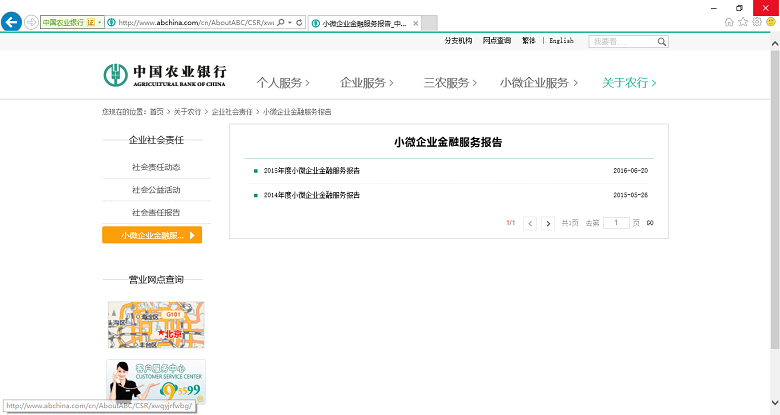780x415 pixels.
Task: Open 社会责任动态 in the sidebar
Action: tap(156, 167)
